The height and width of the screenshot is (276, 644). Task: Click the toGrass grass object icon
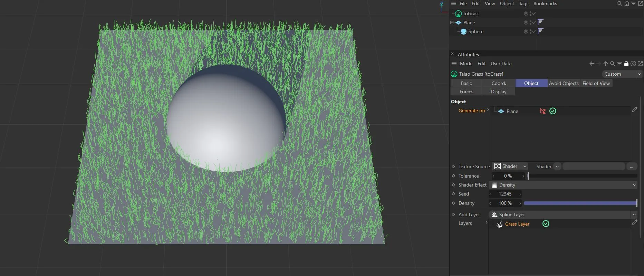(x=458, y=13)
